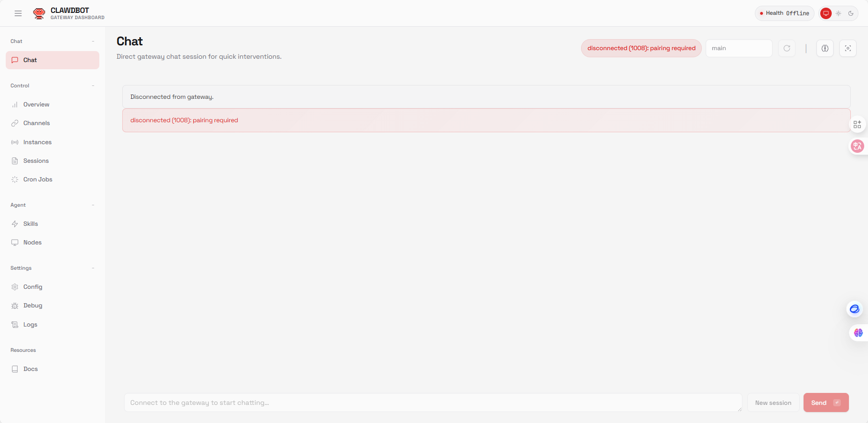This screenshot has height=423, width=868.
Task: Click the Nodes monitor icon
Action: click(x=15, y=243)
